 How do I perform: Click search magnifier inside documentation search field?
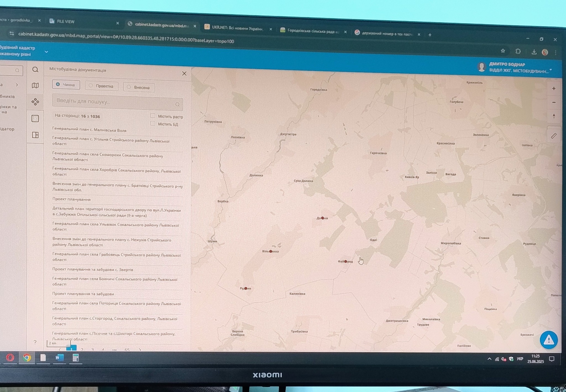(177, 104)
